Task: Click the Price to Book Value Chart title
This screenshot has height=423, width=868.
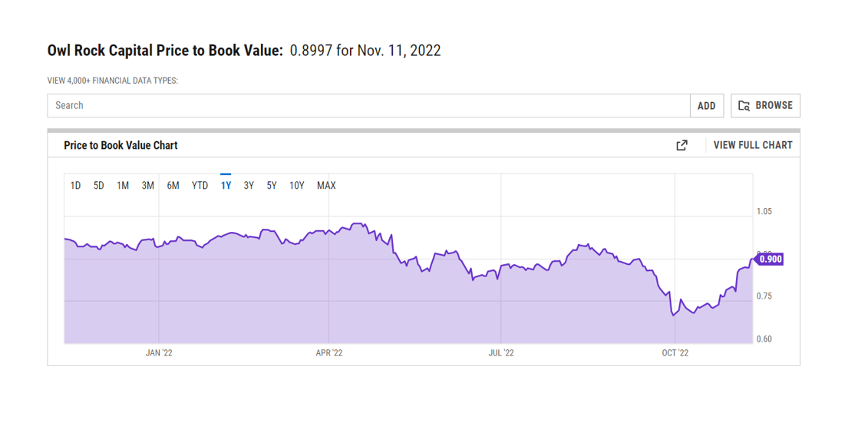Action: point(120,145)
